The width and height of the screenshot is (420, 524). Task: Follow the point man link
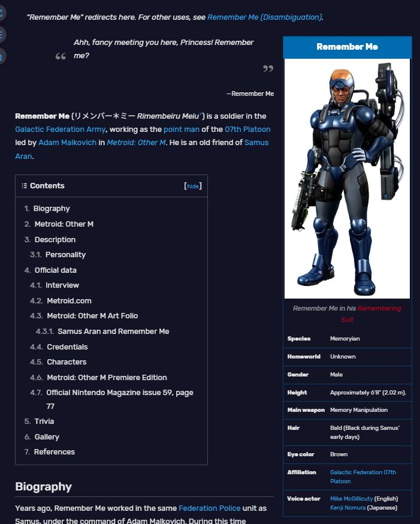[x=182, y=130]
